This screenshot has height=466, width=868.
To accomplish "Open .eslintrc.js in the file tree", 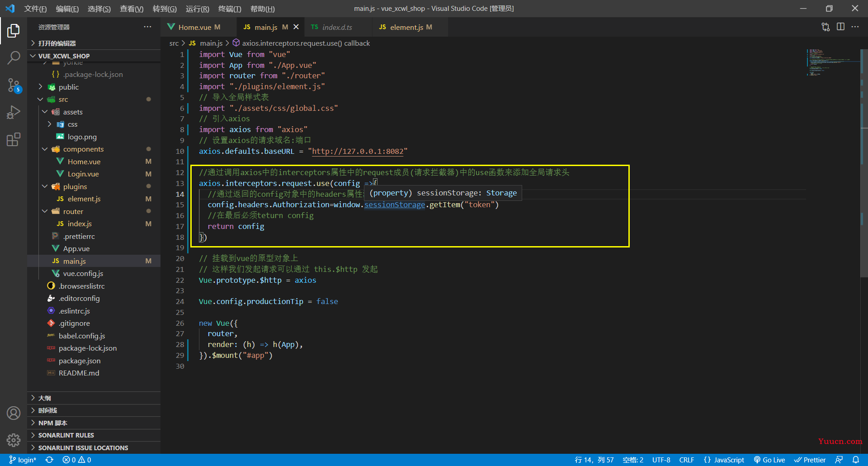I will (94, 311).
